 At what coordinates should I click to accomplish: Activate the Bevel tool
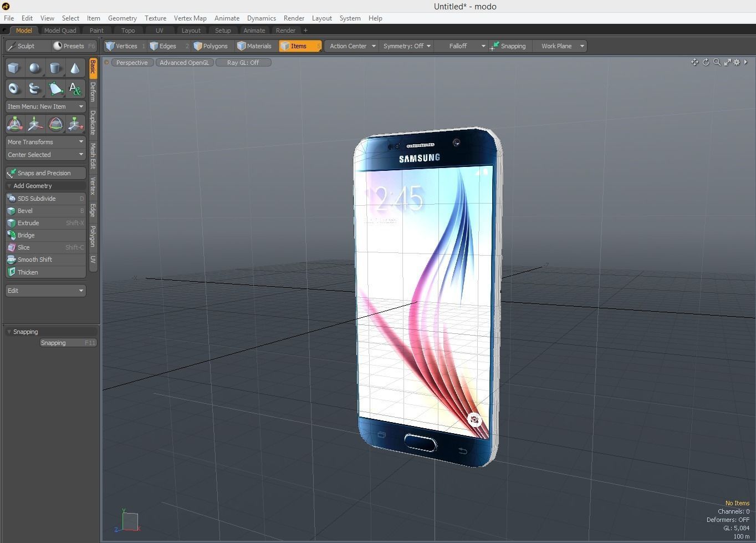(45, 211)
